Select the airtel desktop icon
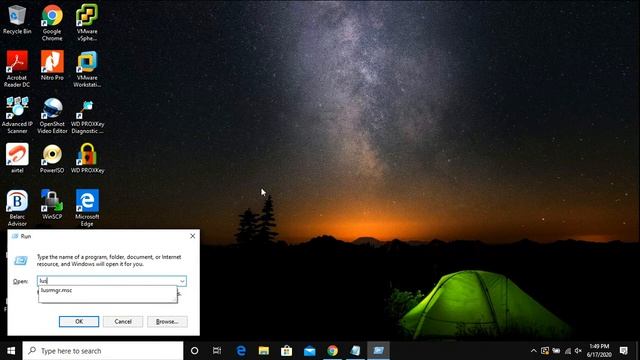640x360 pixels. pos(17,158)
